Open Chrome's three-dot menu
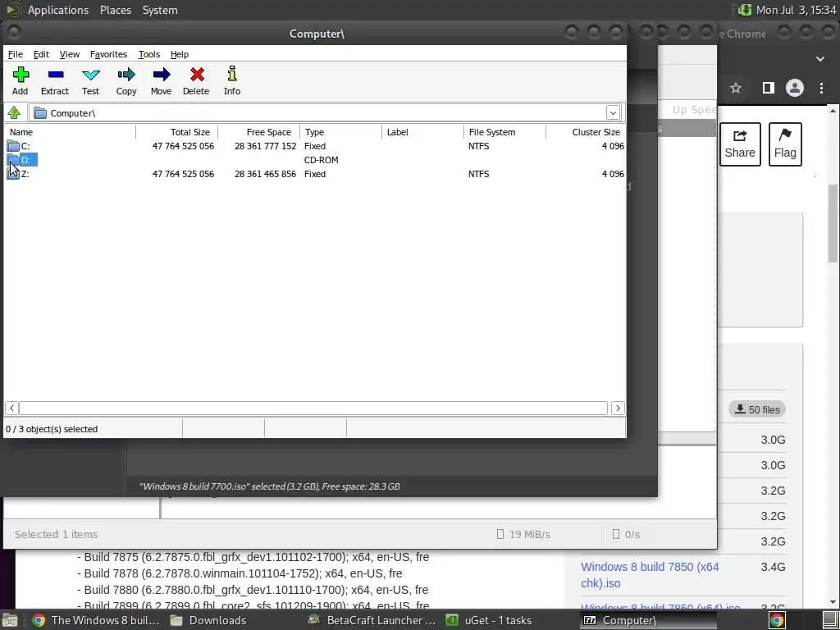This screenshot has width=840, height=630. click(821, 88)
